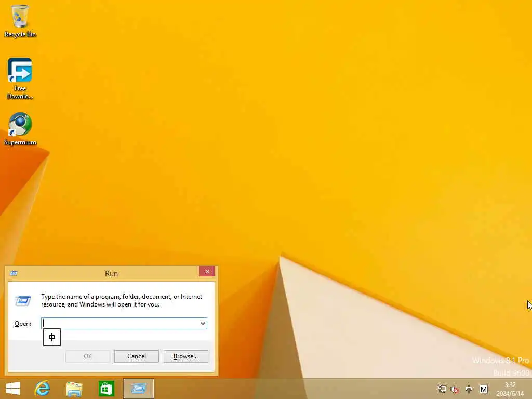Open Windows Store from taskbar
The width and height of the screenshot is (532, 399).
106,389
